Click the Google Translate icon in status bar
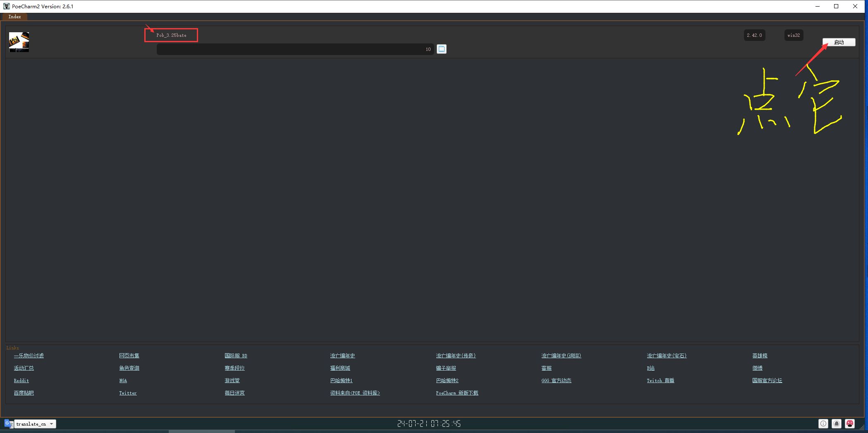868x433 pixels. [8, 423]
